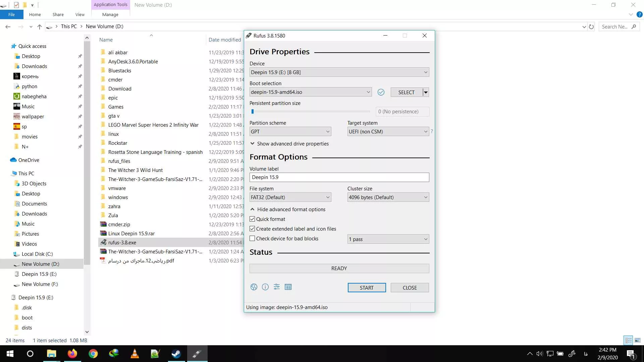
Task: Enable Check device for bad blocks
Action: (x=252, y=238)
